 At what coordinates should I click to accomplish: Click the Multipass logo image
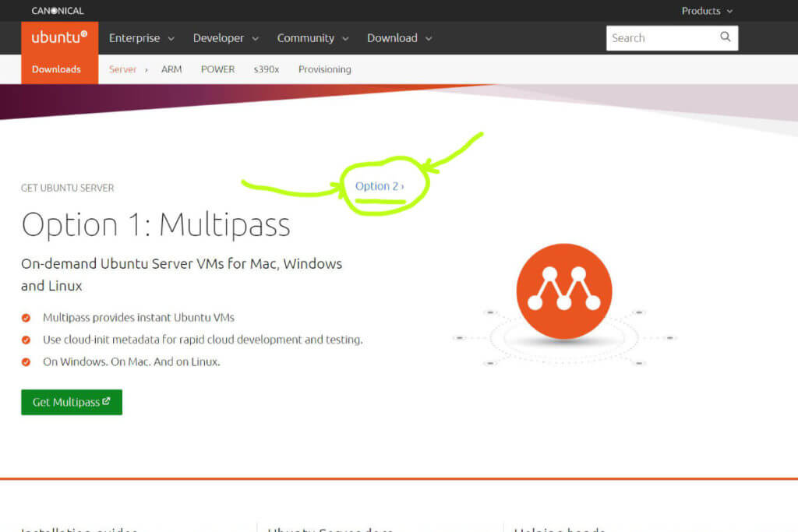[x=564, y=291]
